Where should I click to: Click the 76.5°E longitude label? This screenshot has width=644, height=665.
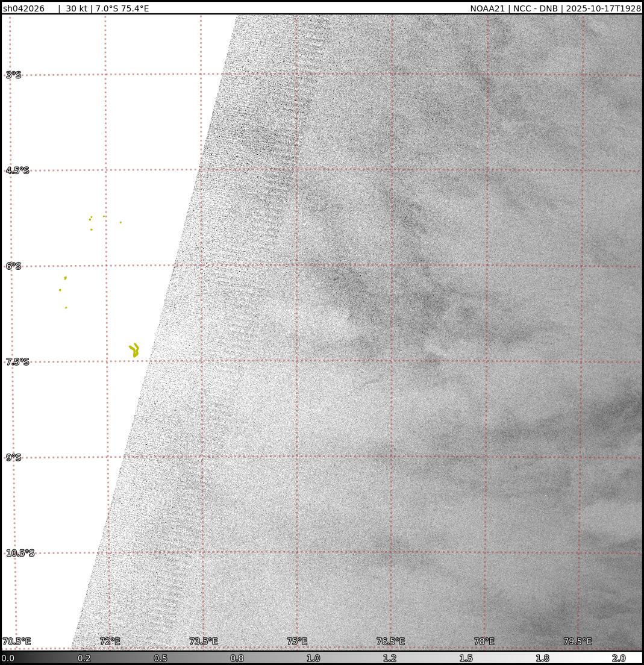391,642
